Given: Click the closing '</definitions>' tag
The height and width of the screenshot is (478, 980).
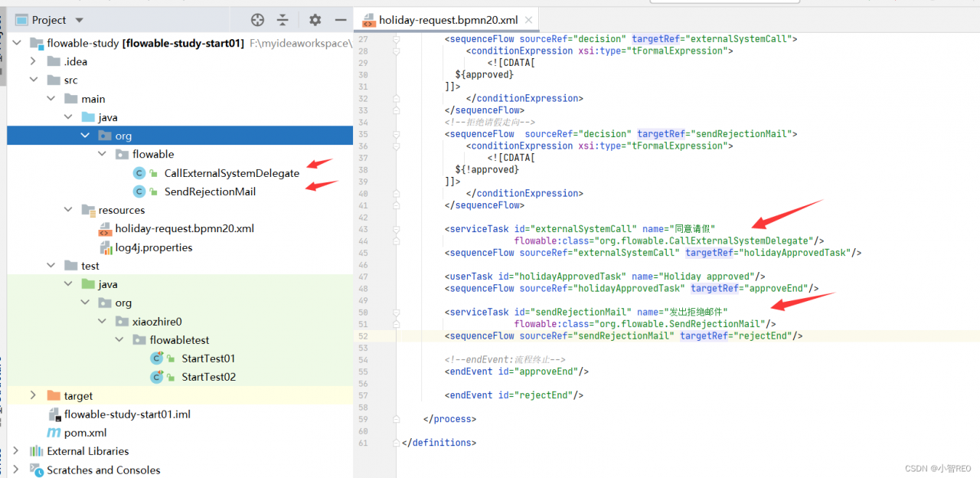Looking at the screenshot, I should [439, 443].
